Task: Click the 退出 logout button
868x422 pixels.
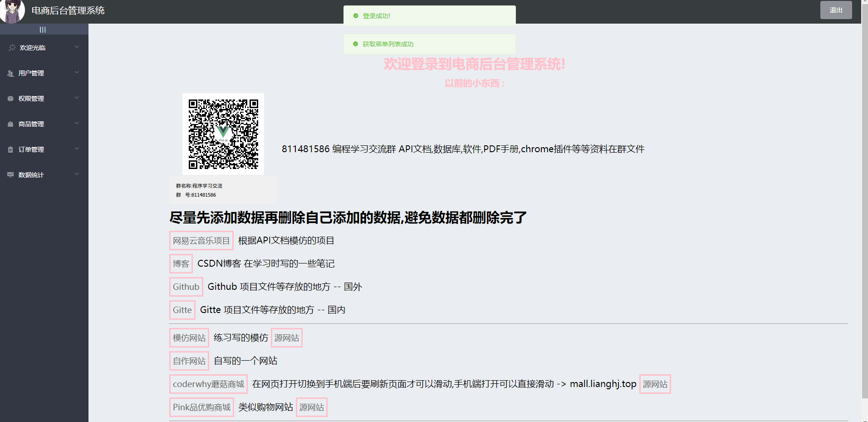Action: [x=836, y=10]
